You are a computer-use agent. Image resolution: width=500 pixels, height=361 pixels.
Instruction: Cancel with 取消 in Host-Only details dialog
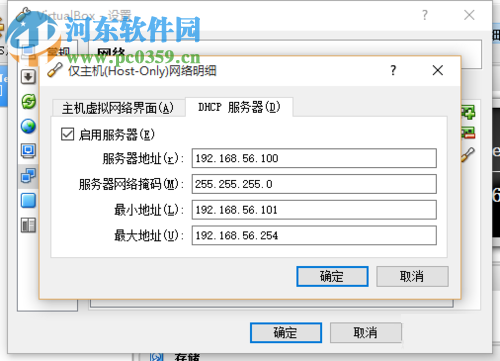(412, 276)
